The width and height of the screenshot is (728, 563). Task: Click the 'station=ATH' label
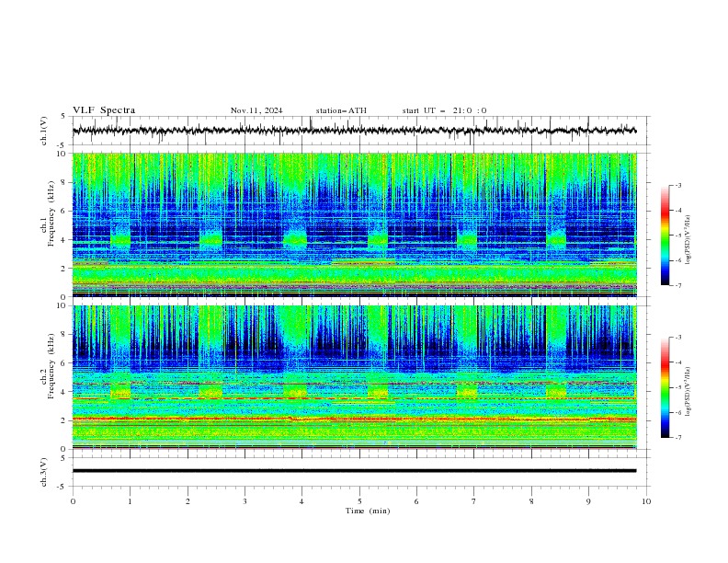[341, 110]
